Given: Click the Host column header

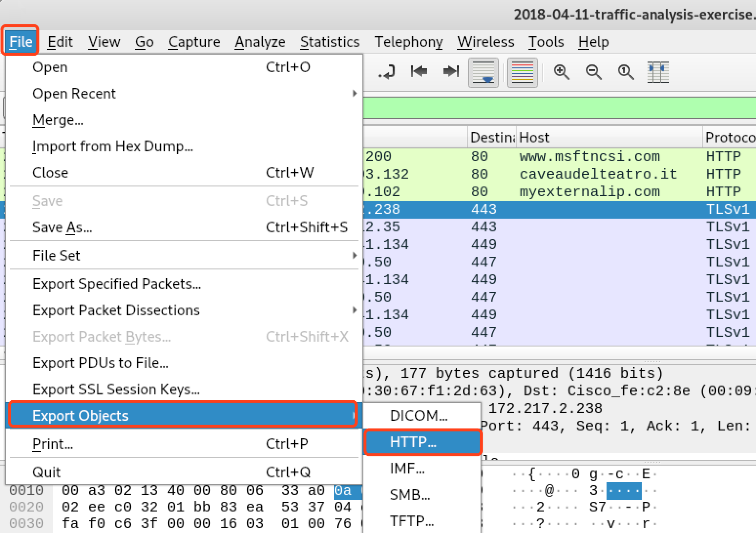Looking at the screenshot, I should coord(609,137).
